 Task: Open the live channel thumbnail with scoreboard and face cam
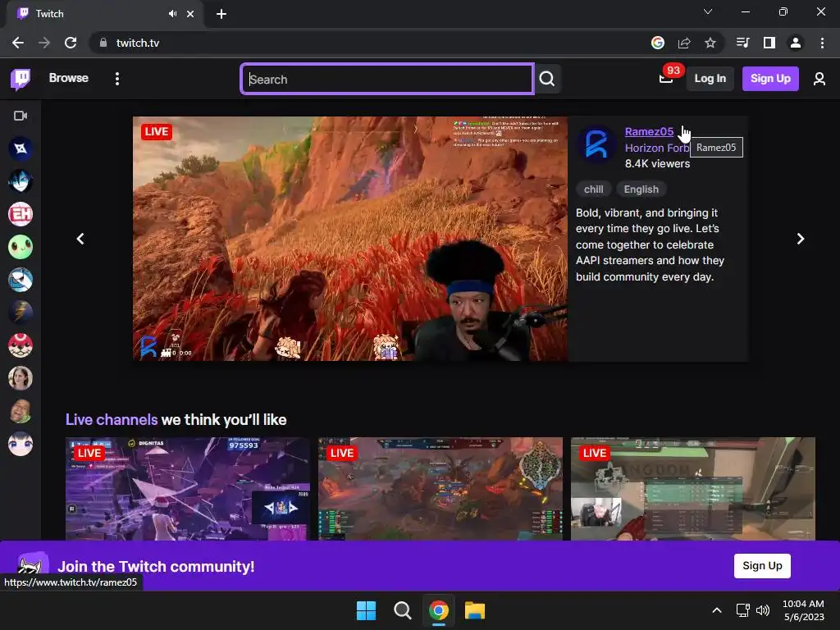693,489
